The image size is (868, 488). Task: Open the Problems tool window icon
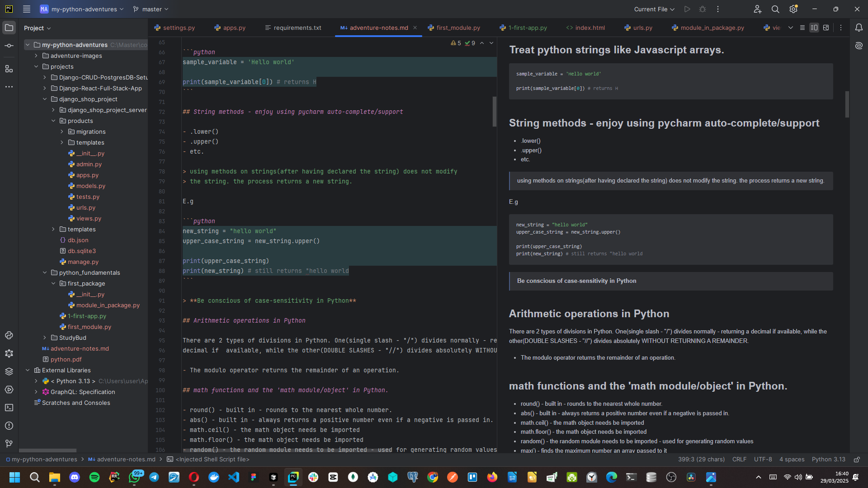tap(9, 426)
